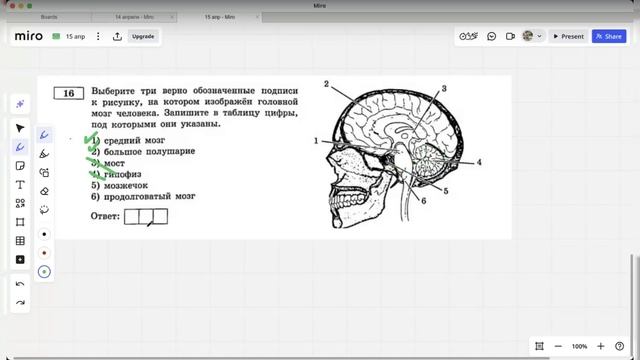Open timer and reactions tools
Viewport: 640px width, 360px height.
[469, 36]
